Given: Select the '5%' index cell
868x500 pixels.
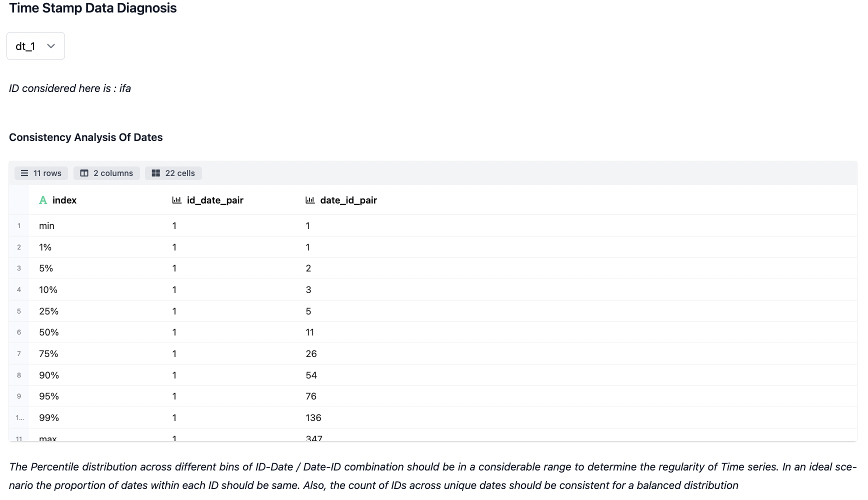Looking at the screenshot, I should 46,268.
